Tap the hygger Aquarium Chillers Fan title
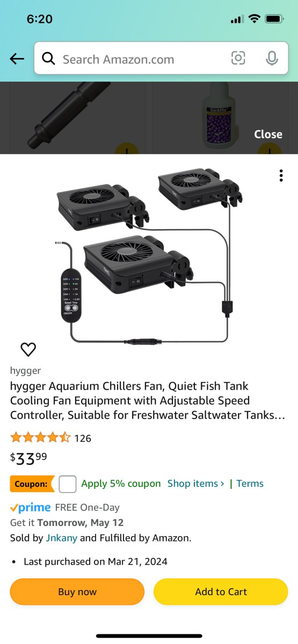 148,400
